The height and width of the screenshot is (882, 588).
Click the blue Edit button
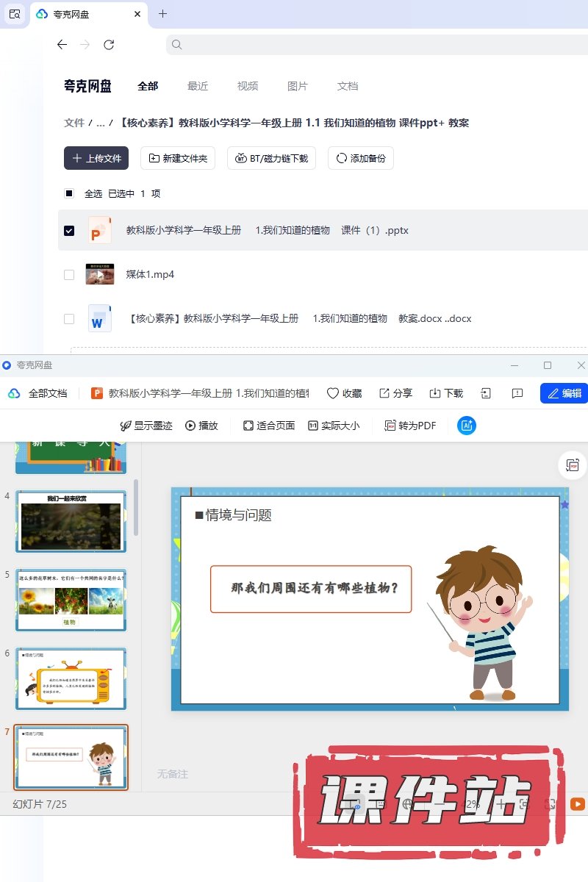564,393
